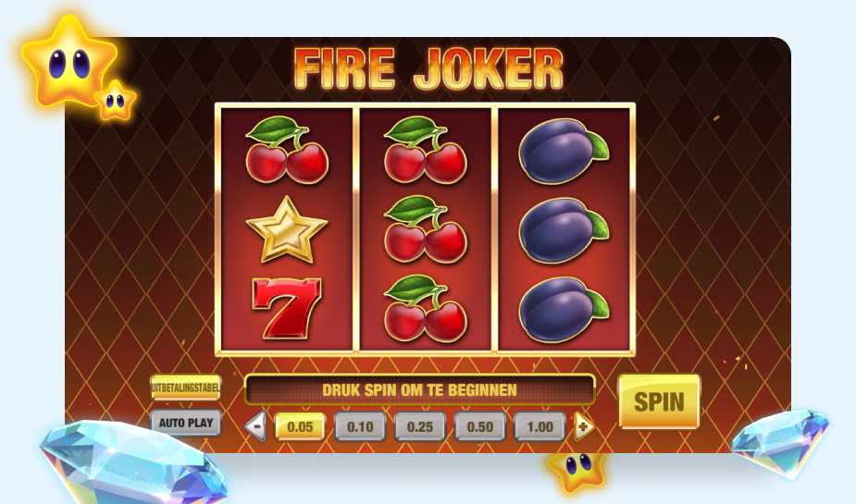
Task: Click the red 7 symbol
Action: (x=287, y=308)
